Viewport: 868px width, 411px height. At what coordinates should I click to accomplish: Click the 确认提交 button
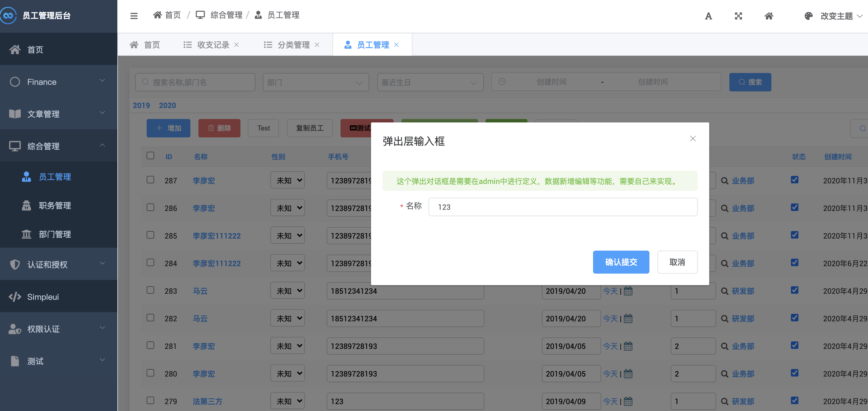tap(621, 262)
